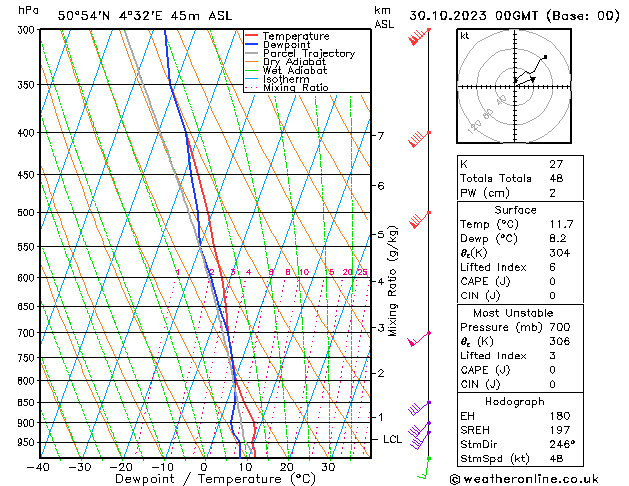Click the wind barb at 300 hPa

point(420,38)
